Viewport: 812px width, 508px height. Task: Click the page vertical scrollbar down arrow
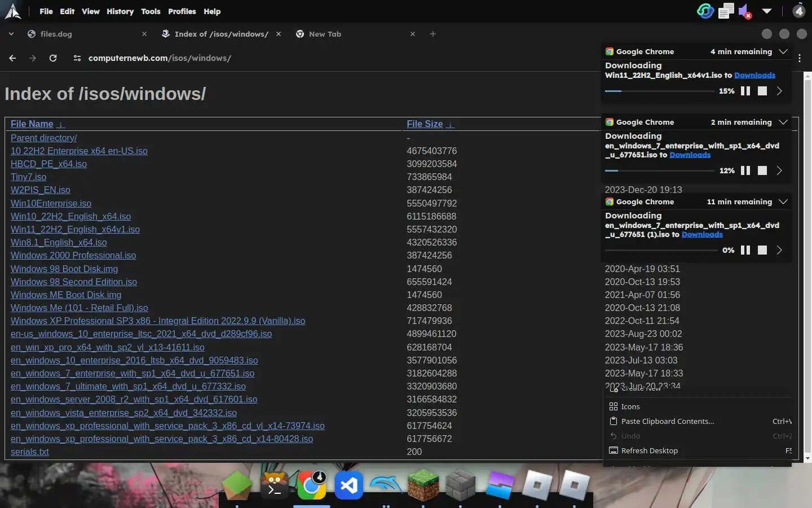[x=807, y=458]
